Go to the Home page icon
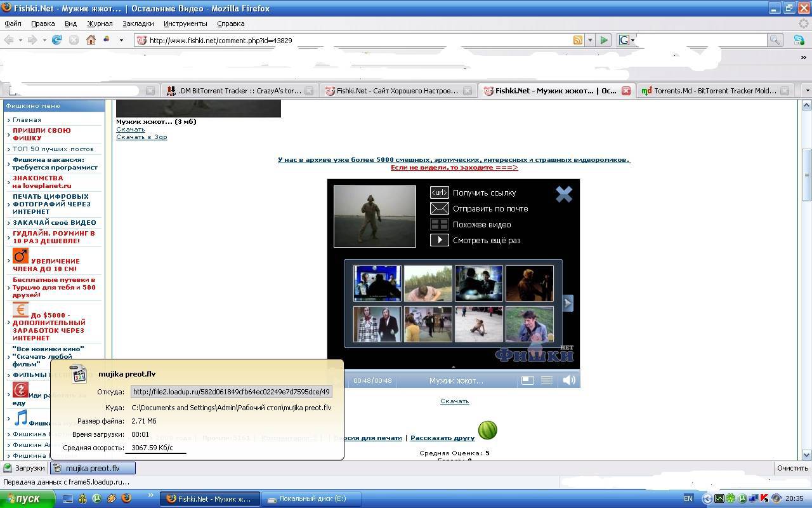The height and width of the screenshot is (508, 812). point(91,40)
